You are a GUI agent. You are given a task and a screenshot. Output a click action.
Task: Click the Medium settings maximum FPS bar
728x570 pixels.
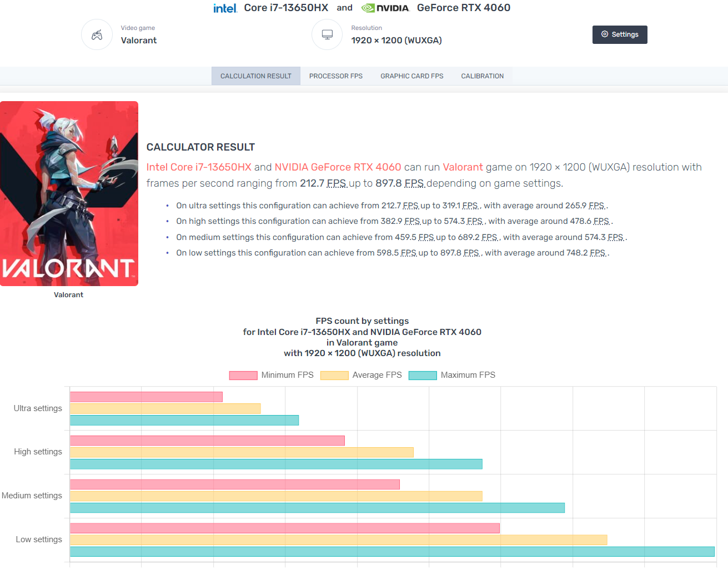[317, 508]
